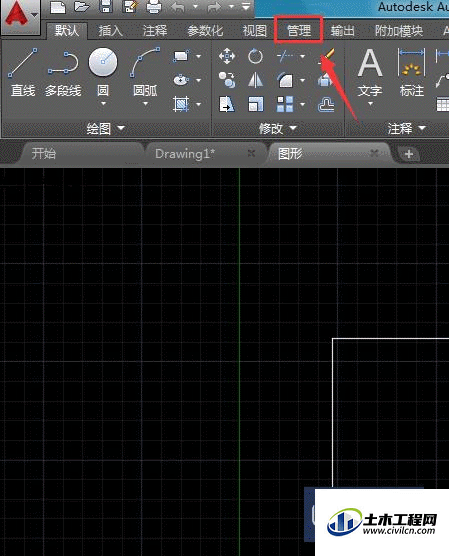Screen dimensions: 449x556
Task: Select the Erase tool
Action: 326,56
